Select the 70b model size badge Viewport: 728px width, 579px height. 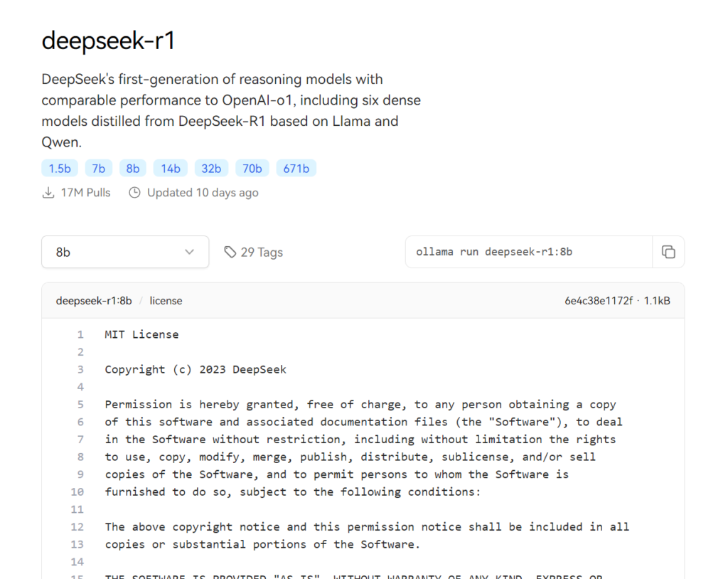click(x=252, y=169)
